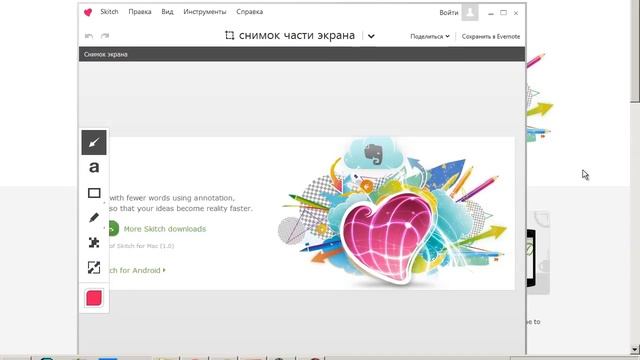640x360 pixels.
Task: Click the Redo arrow icon
Action: point(105,36)
